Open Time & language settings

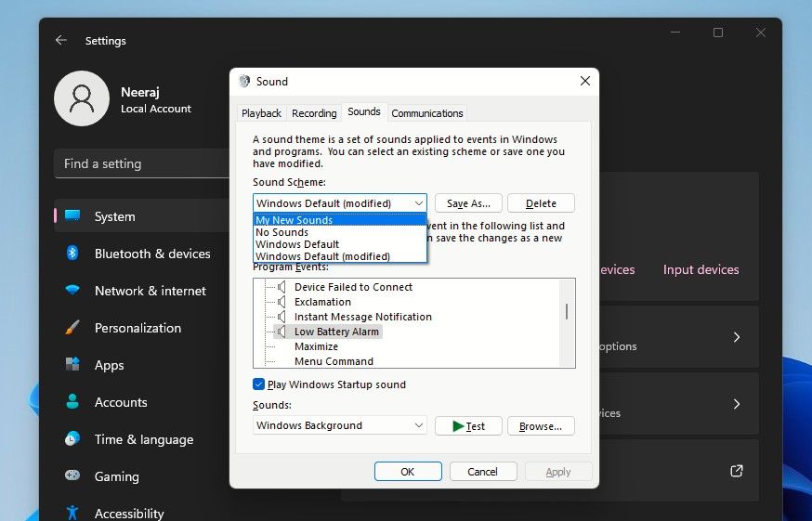click(142, 439)
